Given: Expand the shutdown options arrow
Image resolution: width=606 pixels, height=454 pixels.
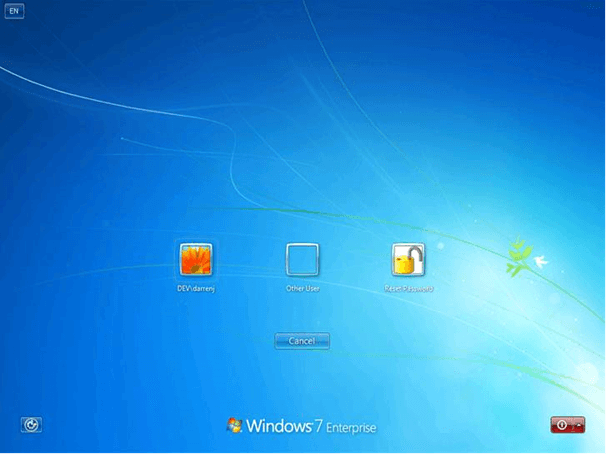Looking at the screenshot, I should coord(579,425).
